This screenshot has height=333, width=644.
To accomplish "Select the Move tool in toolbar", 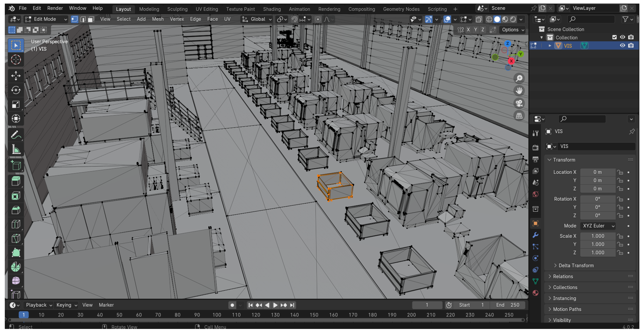I will (16, 76).
